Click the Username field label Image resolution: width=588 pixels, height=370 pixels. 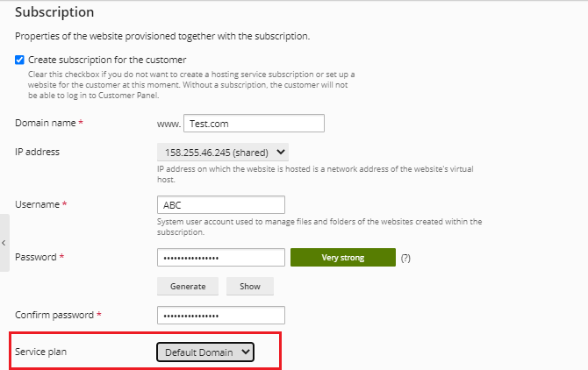[x=37, y=204]
